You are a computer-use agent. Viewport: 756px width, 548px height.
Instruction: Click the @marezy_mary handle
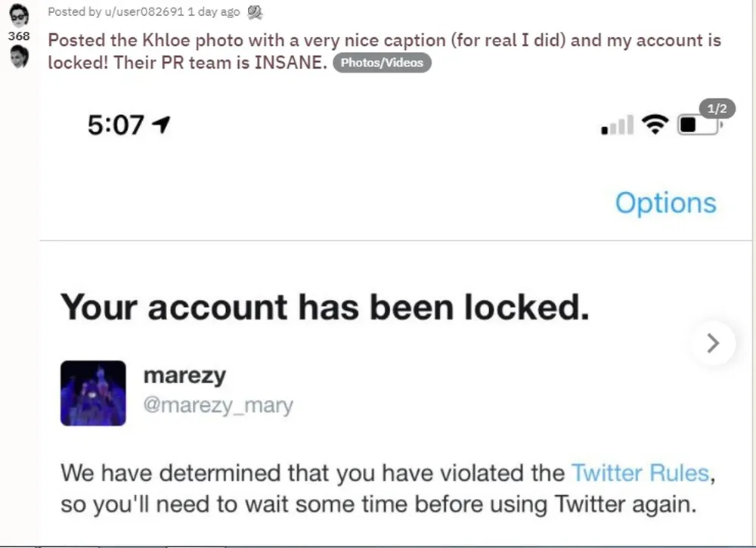218,405
